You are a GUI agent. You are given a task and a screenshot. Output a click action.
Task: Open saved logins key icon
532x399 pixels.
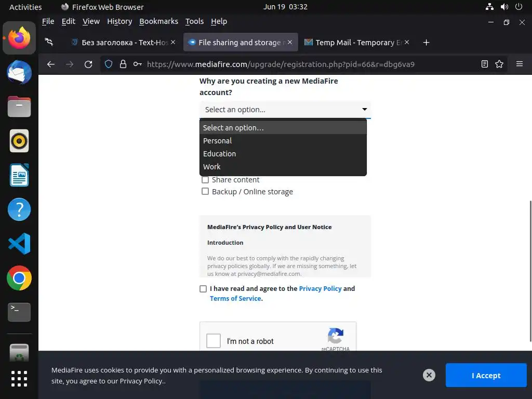[137, 64]
